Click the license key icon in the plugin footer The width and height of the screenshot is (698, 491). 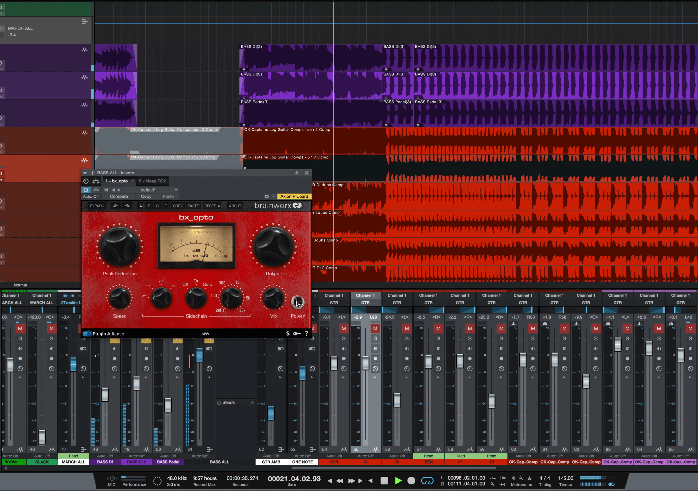[x=297, y=333]
